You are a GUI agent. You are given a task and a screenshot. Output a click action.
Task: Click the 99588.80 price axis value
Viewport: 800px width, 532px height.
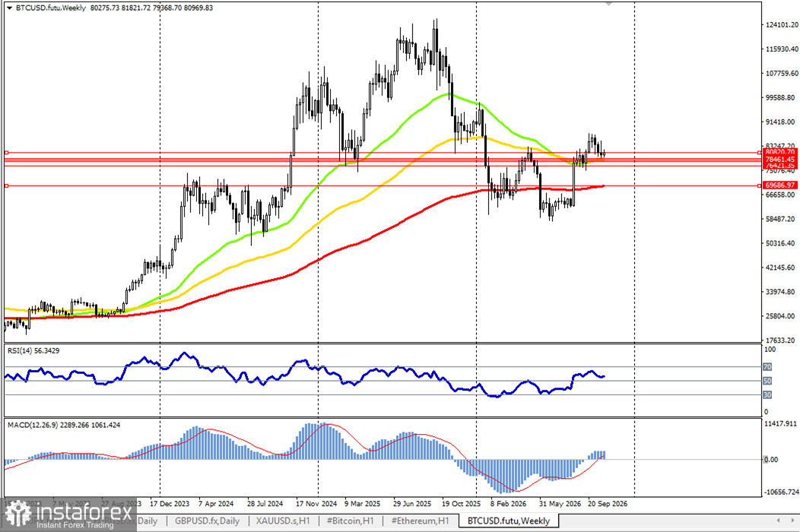click(x=782, y=97)
